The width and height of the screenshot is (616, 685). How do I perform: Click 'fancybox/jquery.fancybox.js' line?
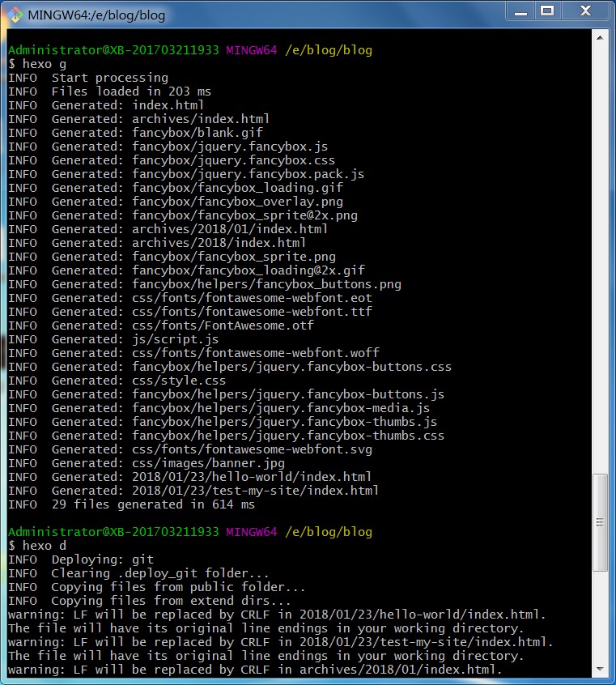coord(168,147)
